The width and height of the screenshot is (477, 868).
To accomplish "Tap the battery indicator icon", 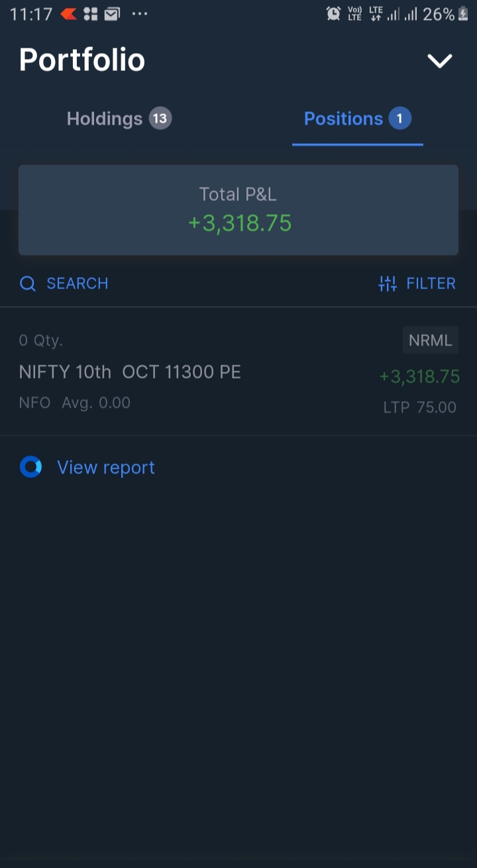I will click(x=463, y=14).
